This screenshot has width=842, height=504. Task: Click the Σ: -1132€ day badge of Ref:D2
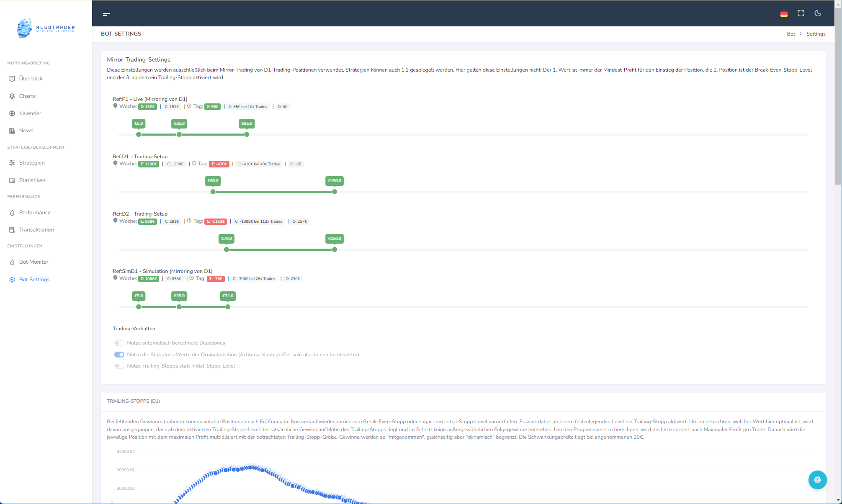[x=216, y=221]
